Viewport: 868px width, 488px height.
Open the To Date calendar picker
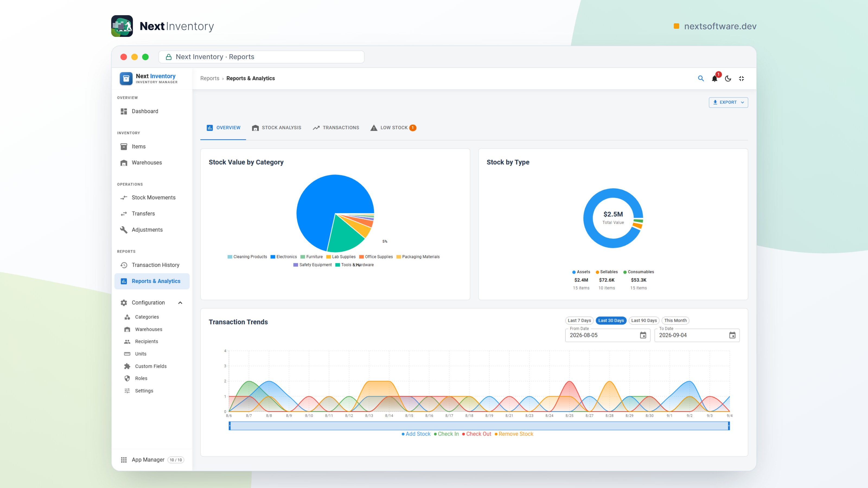[x=732, y=335]
